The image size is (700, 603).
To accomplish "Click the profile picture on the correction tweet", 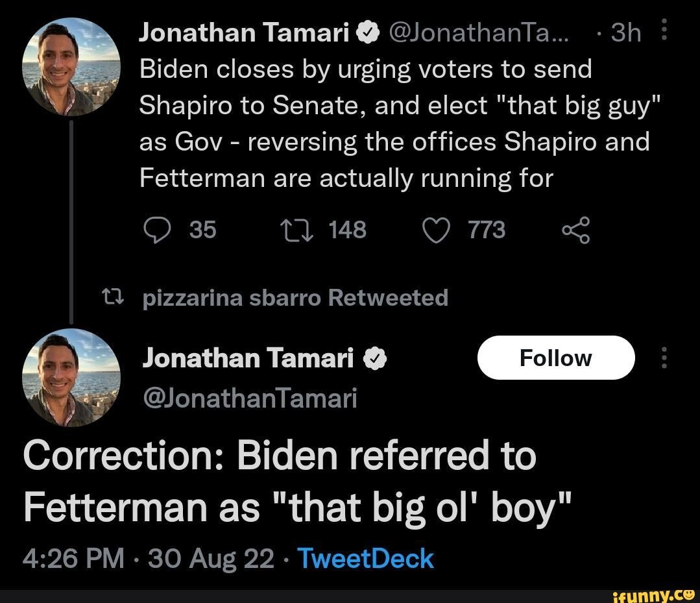I will pos(71,376).
